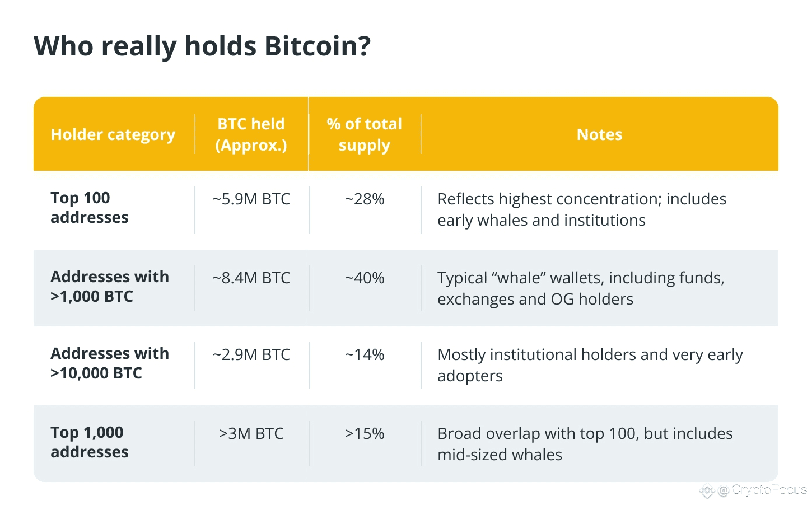The height and width of the screenshot is (505, 812).
Task: Click the '~28%' supply cell
Action: [x=365, y=199]
